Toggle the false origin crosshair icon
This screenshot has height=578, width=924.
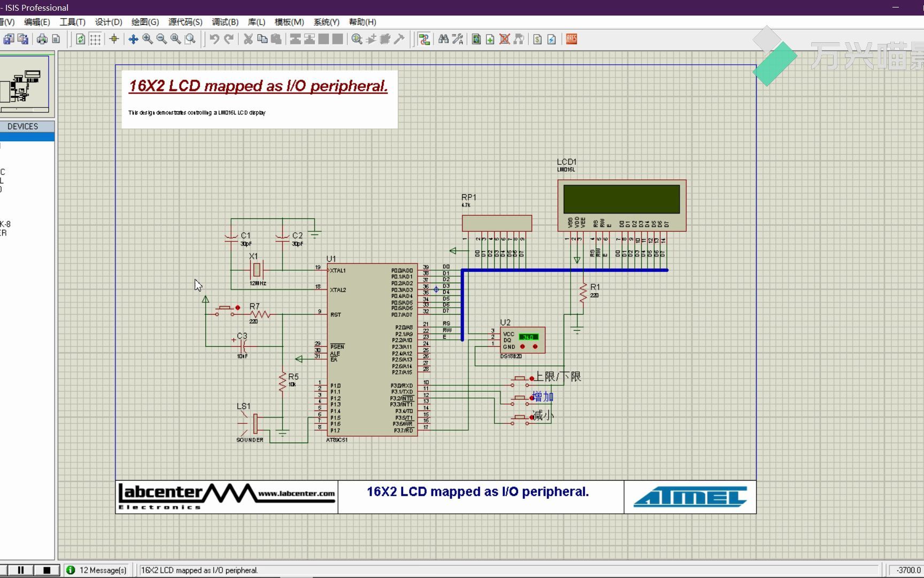coord(114,39)
